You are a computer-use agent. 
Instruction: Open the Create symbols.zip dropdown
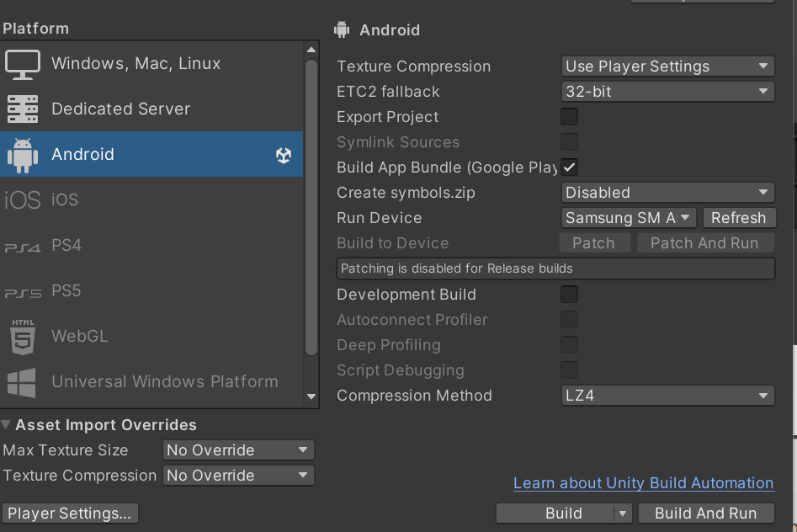click(668, 193)
